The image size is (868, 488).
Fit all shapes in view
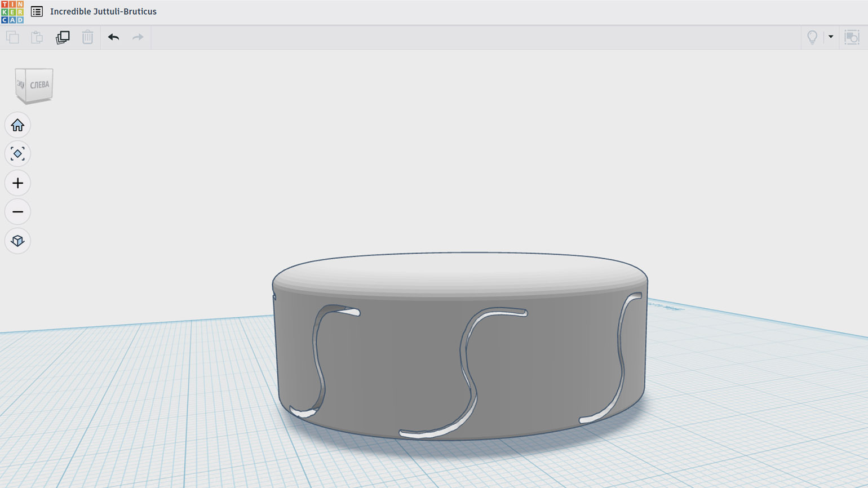(17, 154)
